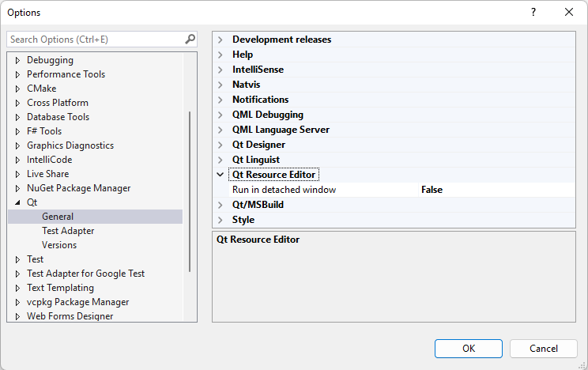The height and width of the screenshot is (370, 588).
Task: Expand the Test tree node
Action: (x=17, y=259)
